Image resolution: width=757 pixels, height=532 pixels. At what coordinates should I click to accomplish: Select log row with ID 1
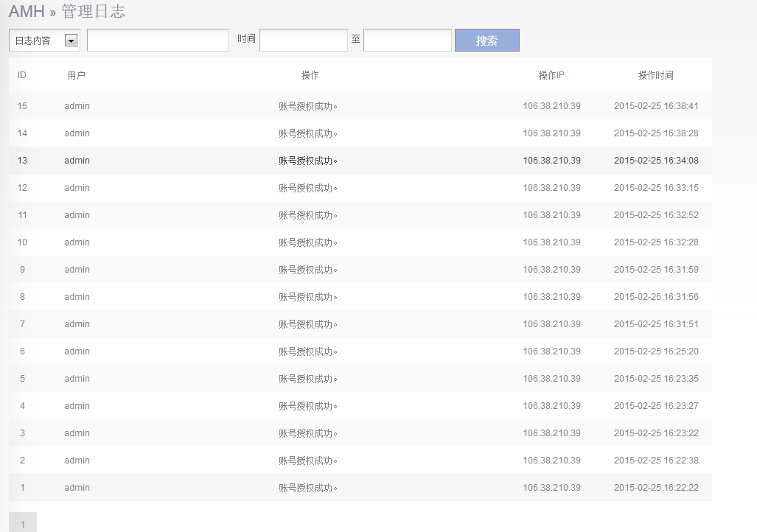[22, 488]
